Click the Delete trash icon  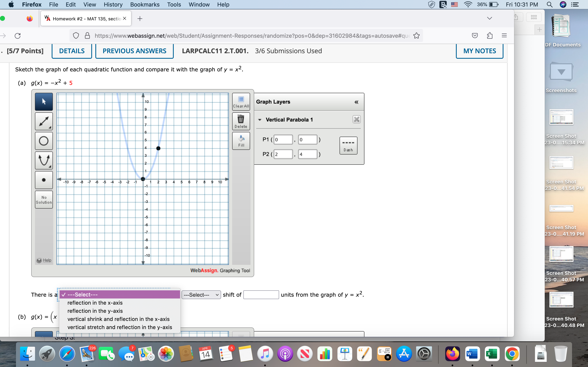point(241,121)
